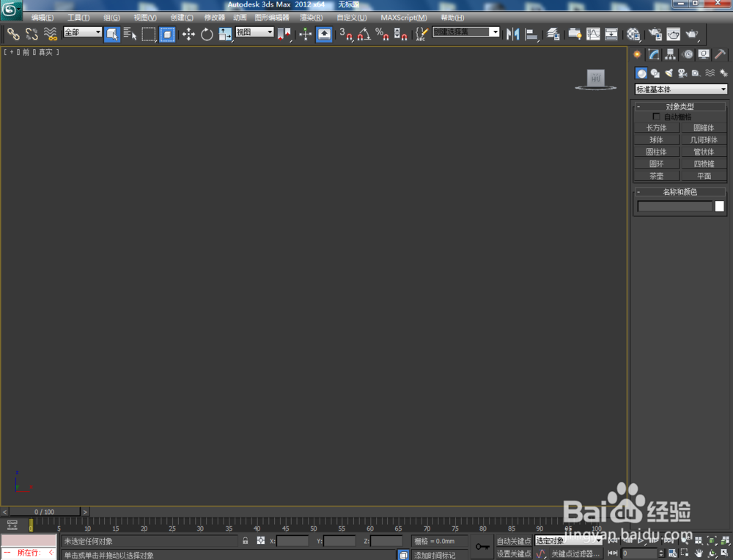Image resolution: width=733 pixels, height=560 pixels.
Task: Click 圆柱体 button
Action: tap(656, 152)
